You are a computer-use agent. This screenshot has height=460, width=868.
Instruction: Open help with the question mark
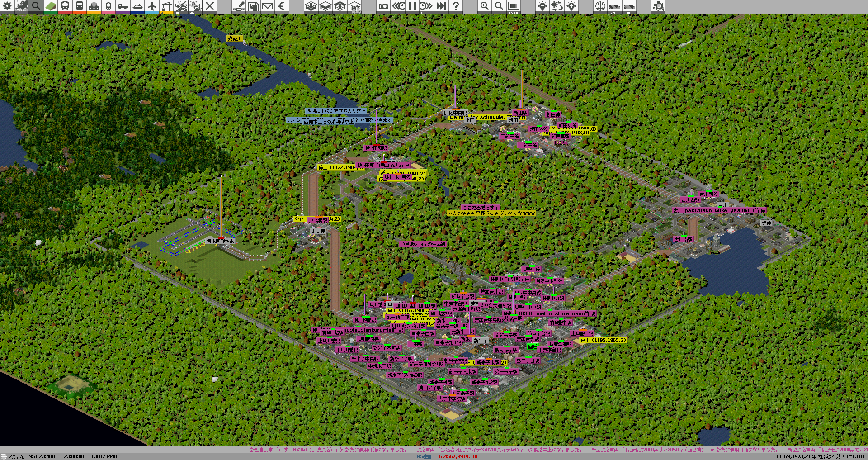pyautogui.click(x=456, y=6)
